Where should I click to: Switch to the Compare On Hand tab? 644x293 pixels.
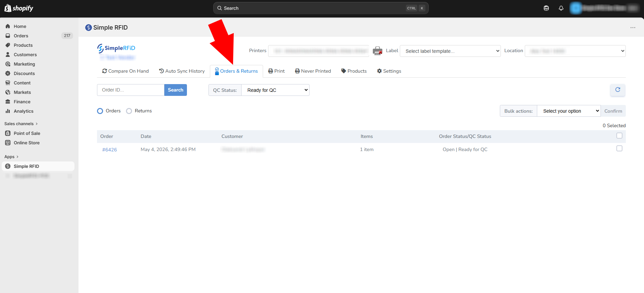[125, 71]
